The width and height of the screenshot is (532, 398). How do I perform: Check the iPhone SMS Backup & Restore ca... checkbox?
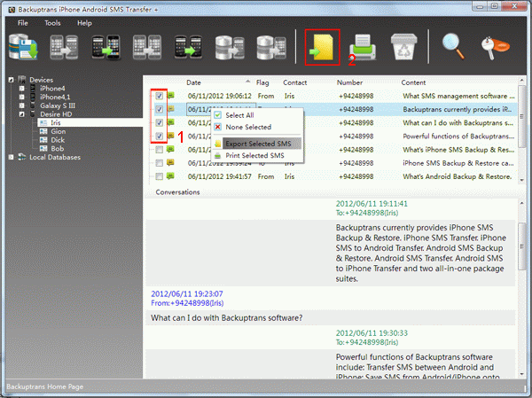159,163
